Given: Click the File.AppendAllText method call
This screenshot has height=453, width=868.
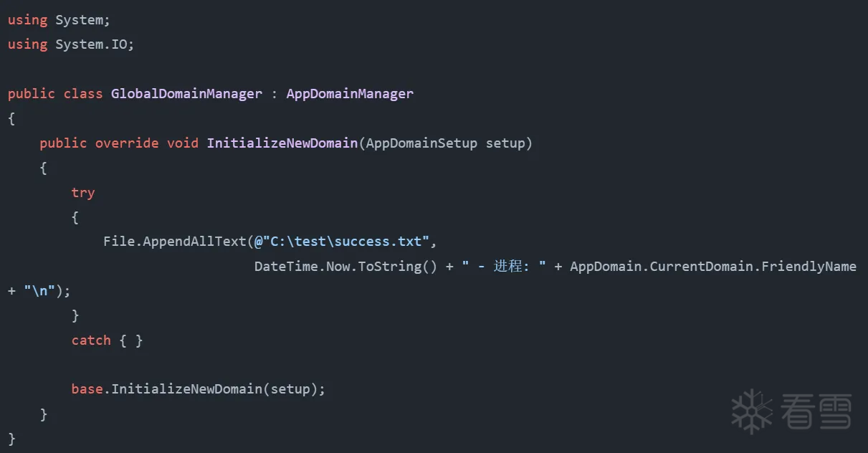Looking at the screenshot, I should pyautogui.click(x=175, y=242).
